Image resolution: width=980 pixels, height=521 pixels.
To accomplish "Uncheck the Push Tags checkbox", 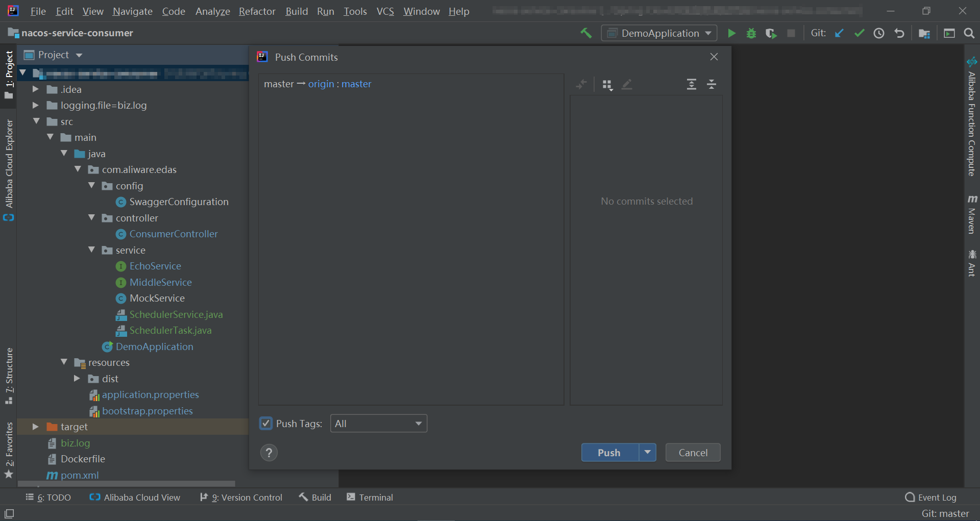I will (266, 424).
